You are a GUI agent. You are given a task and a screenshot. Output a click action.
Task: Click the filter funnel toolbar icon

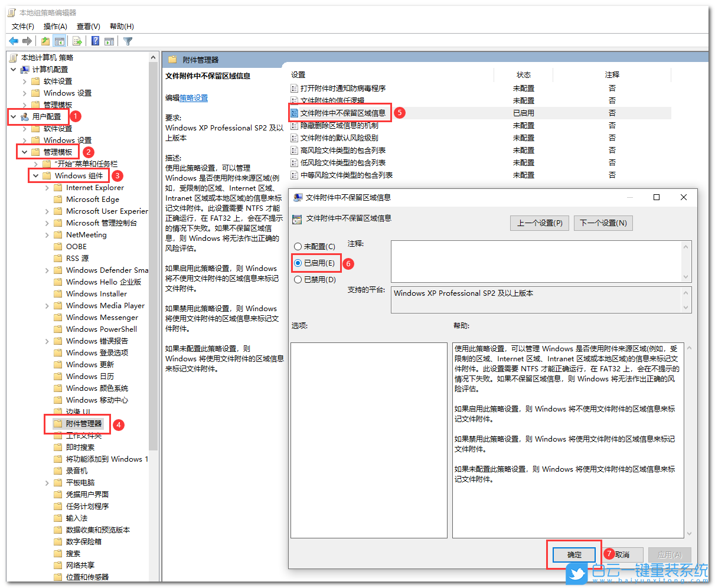(127, 40)
